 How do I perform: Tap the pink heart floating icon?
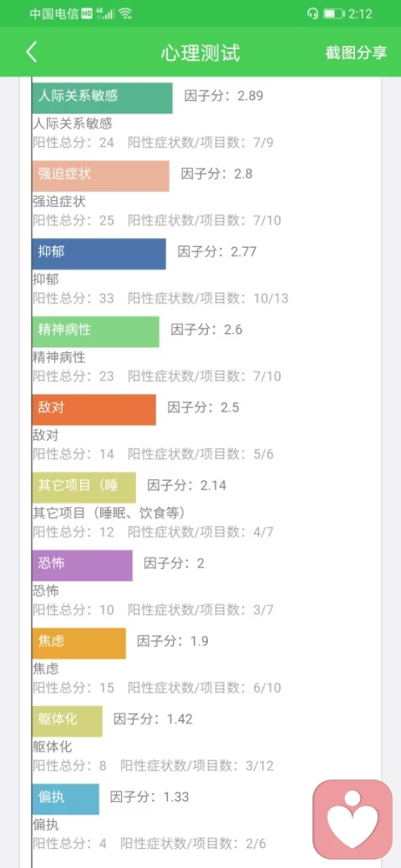pos(353,820)
